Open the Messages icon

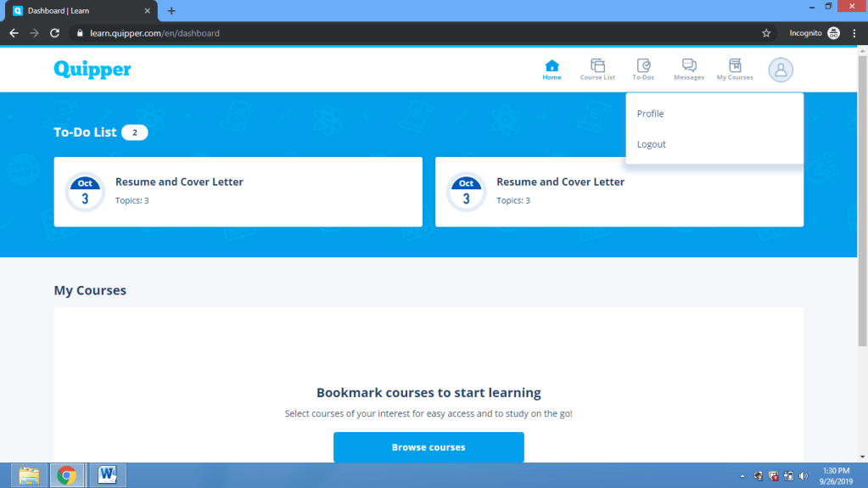[689, 66]
